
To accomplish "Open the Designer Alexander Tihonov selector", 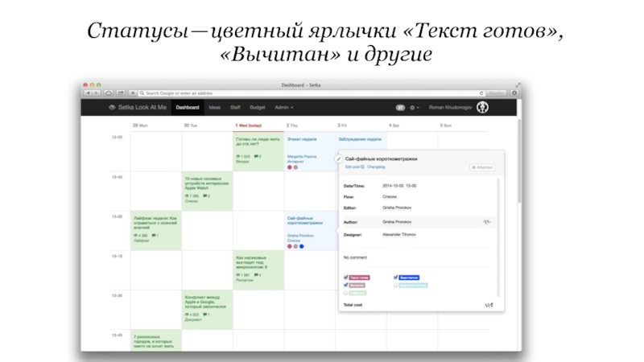I will 399,235.
